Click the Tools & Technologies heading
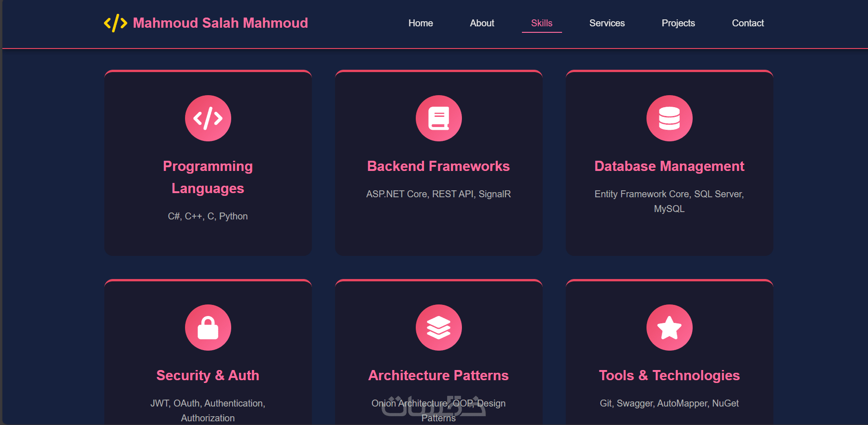The height and width of the screenshot is (425, 868). pyautogui.click(x=670, y=376)
